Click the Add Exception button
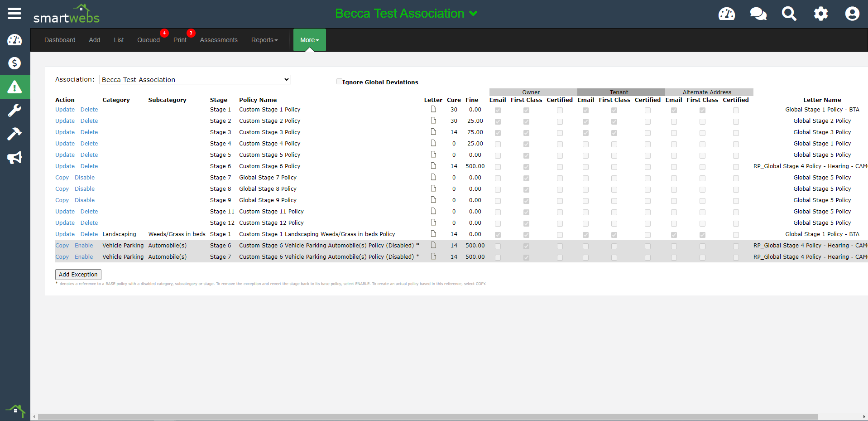The height and width of the screenshot is (421, 868). point(78,274)
